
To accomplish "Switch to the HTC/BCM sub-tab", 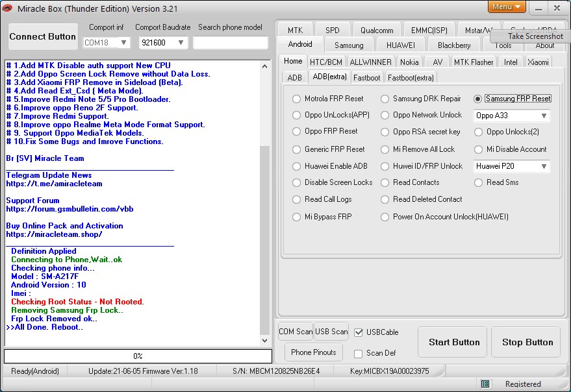I will pos(326,62).
